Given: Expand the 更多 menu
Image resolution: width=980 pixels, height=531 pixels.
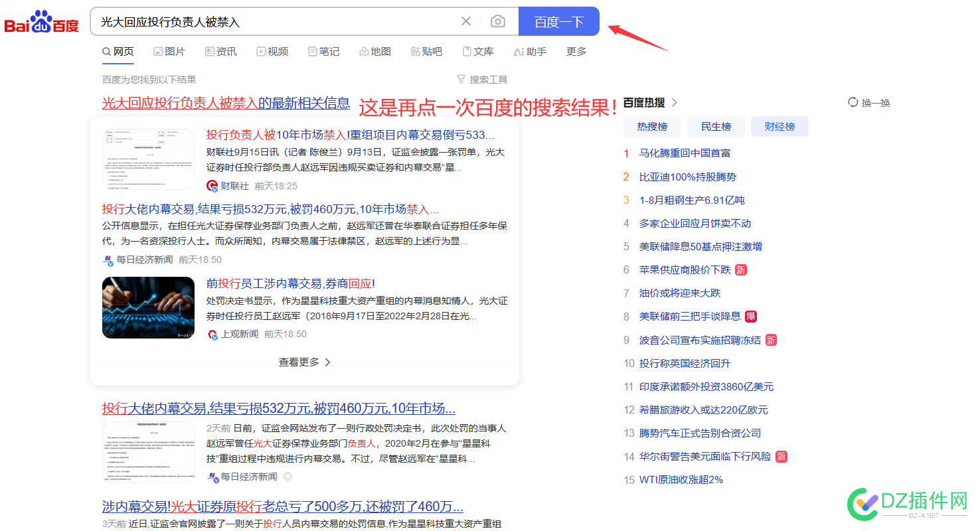Looking at the screenshot, I should click(x=576, y=51).
